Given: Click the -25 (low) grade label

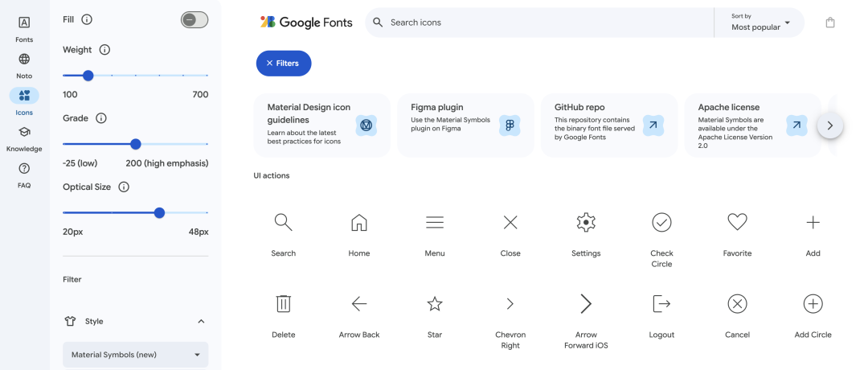Looking at the screenshot, I should pyautogui.click(x=80, y=163).
